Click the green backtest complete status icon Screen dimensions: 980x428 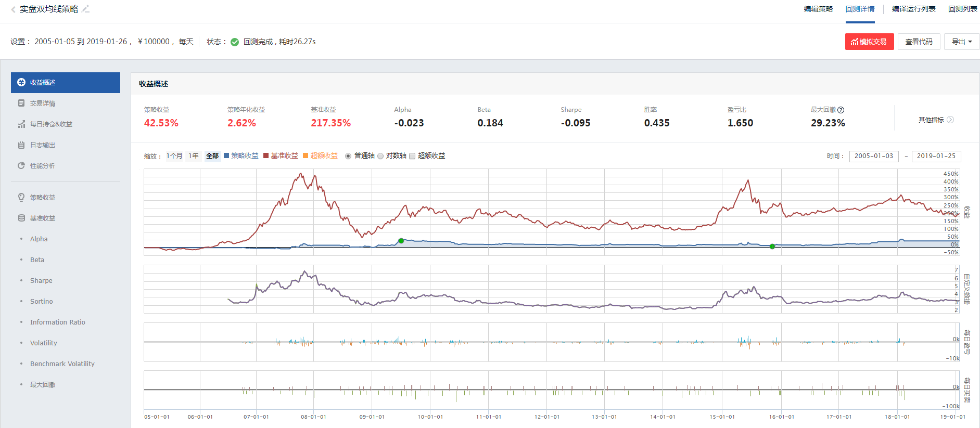pyautogui.click(x=235, y=42)
